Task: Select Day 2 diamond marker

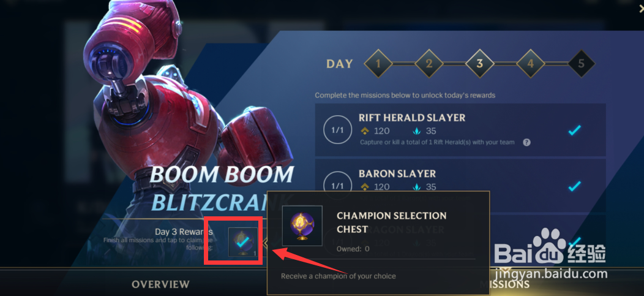Action: (x=429, y=64)
